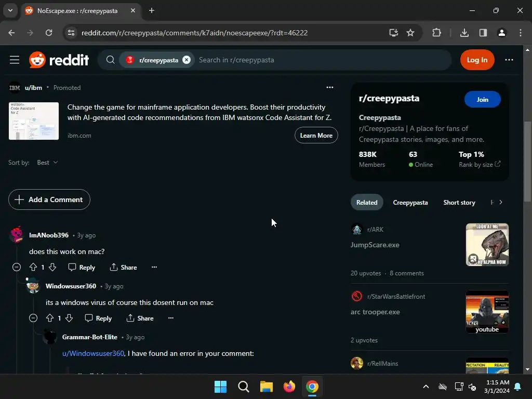This screenshot has width=532, height=399.
Task: Click the Log In button
Action: click(477, 60)
